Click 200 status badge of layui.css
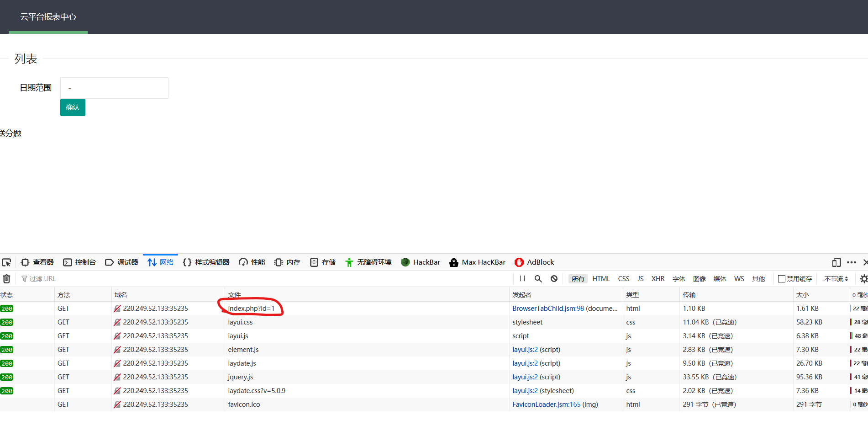Image resolution: width=868 pixels, height=431 pixels. pyautogui.click(x=7, y=322)
